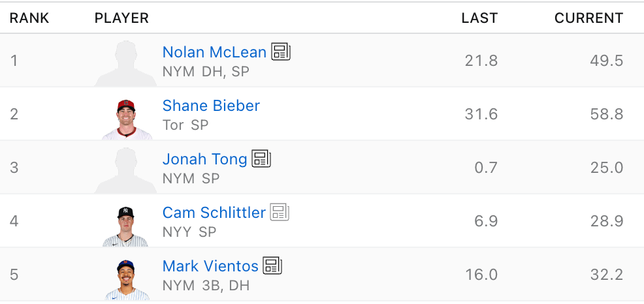Image resolution: width=644 pixels, height=304 pixels.
Task: Click Nolan McLean's name link
Action: pos(214,52)
